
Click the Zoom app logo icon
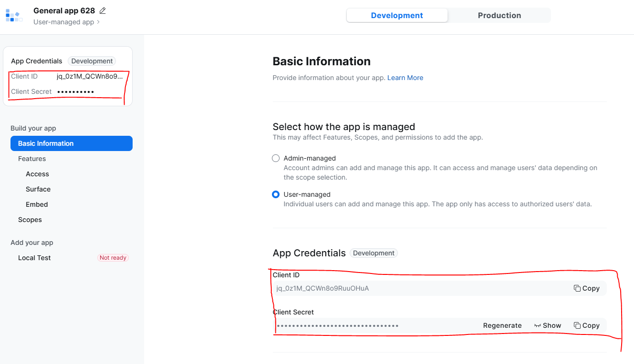[14, 16]
